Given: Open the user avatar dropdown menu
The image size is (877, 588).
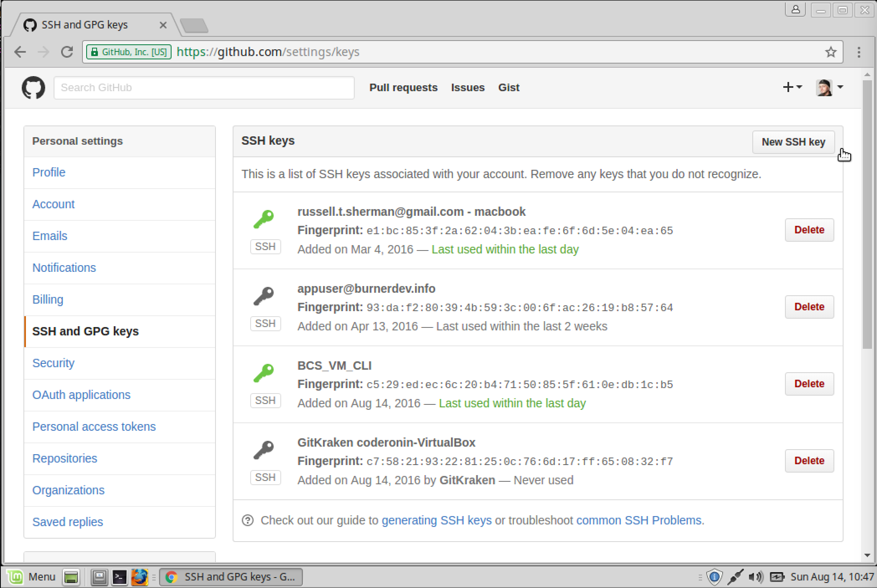Looking at the screenshot, I should [830, 87].
